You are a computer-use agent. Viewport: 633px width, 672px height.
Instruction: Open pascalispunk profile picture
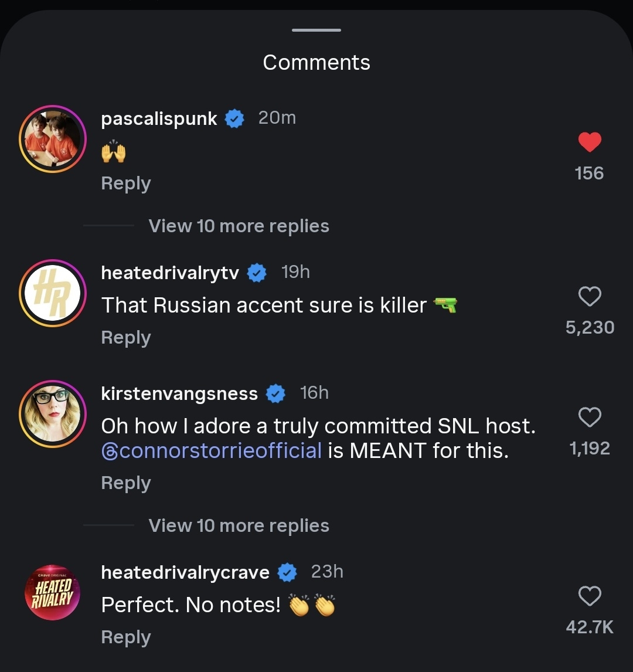(x=53, y=139)
